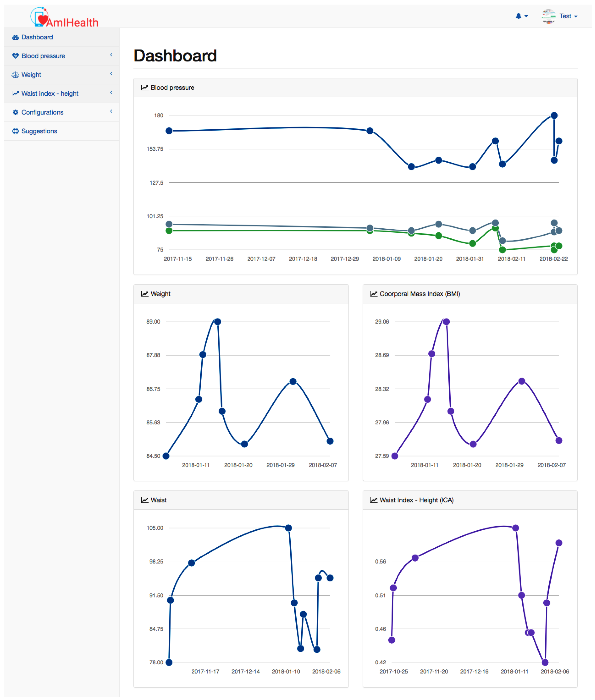
Task: Open Blood pressure sidebar menu
Action: click(62, 56)
